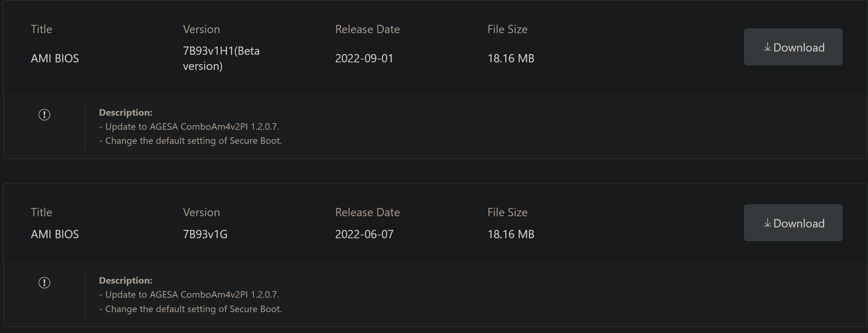Select the AMI BIOS title in the second entry
The width and height of the screenshot is (868, 333).
point(55,234)
